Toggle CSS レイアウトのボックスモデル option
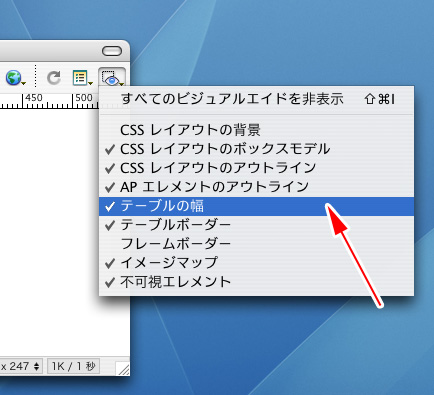The image size is (434, 395). (x=256, y=149)
